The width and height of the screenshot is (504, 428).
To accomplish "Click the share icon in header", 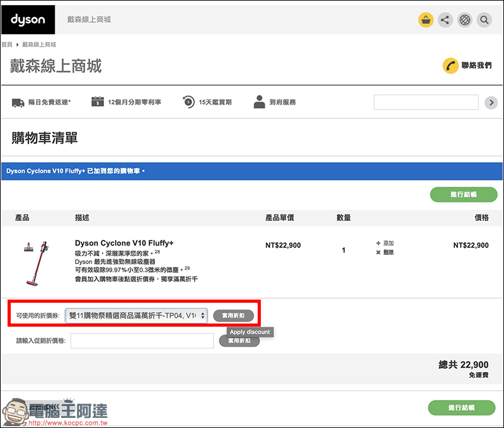I will pyautogui.click(x=445, y=20).
